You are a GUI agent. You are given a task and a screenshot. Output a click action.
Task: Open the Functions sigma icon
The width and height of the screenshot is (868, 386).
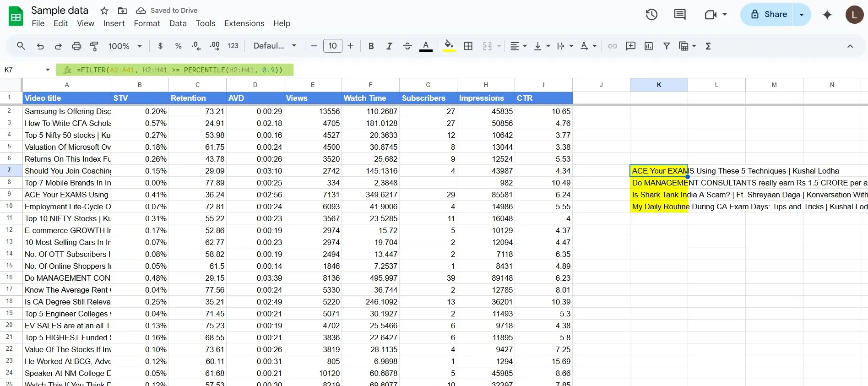coord(708,46)
